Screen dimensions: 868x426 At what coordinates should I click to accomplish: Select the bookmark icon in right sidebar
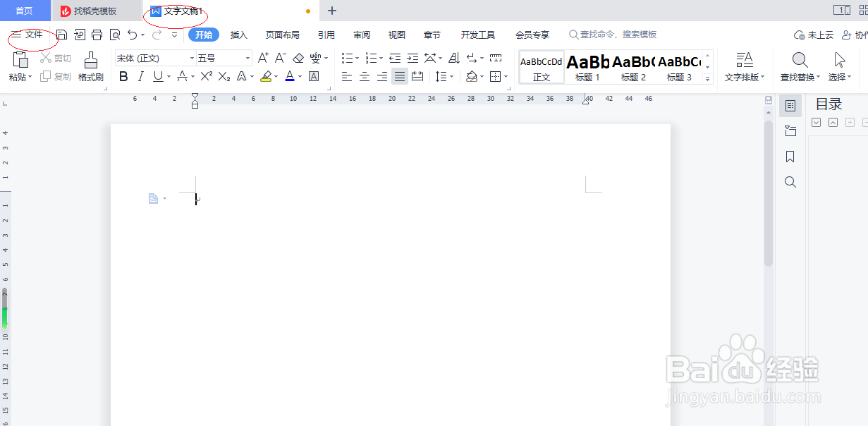(790, 157)
